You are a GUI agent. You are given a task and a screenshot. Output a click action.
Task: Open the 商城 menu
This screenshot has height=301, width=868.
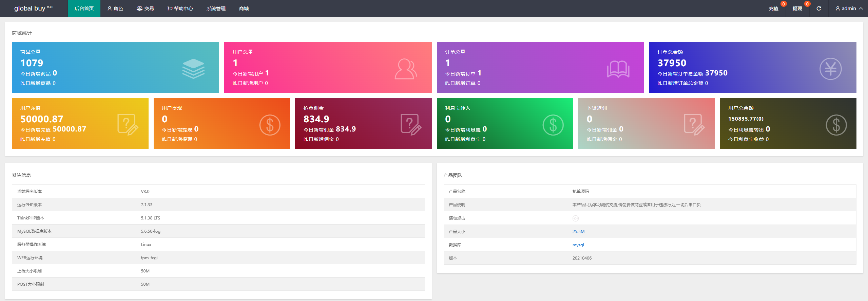pyautogui.click(x=244, y=8)
